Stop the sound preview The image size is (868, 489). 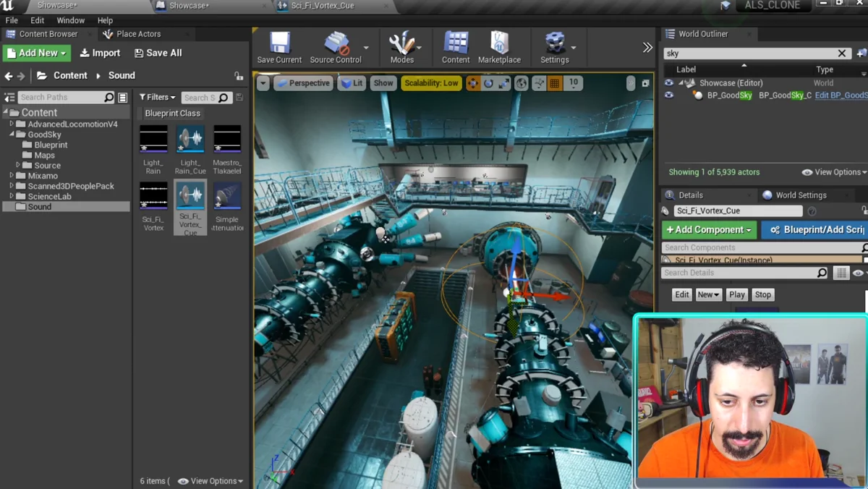763,294
